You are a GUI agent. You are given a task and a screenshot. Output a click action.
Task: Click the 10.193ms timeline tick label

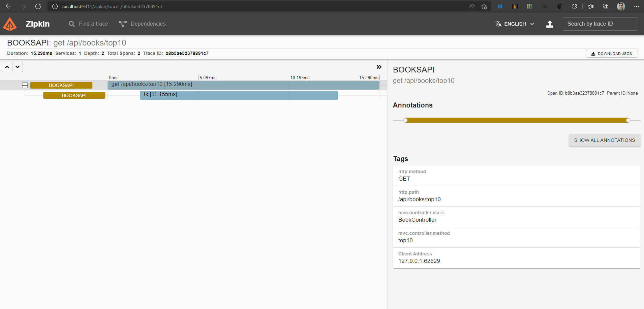300,78
